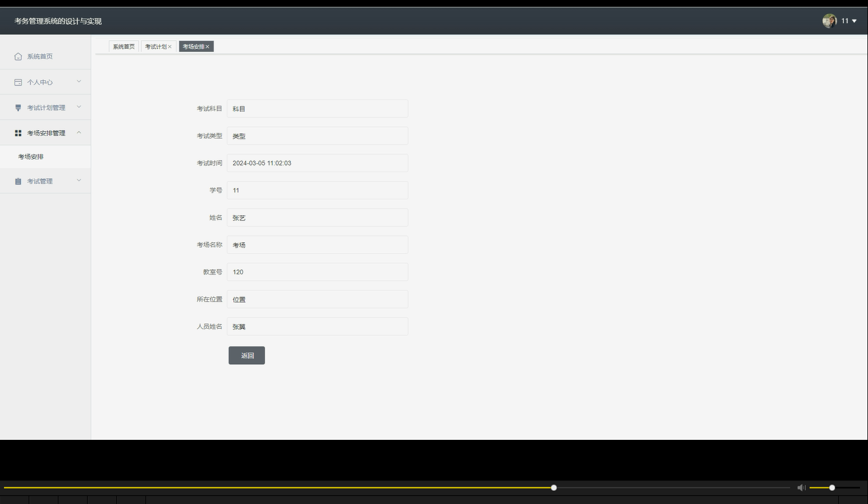
Task: Close the 考试计划 tab
Action: [x=169, y=47]
